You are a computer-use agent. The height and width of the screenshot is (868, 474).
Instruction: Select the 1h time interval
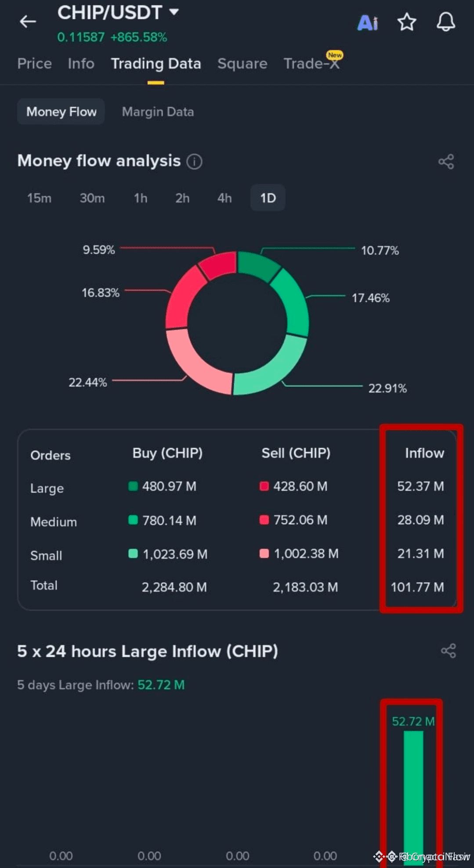[140, 198]
